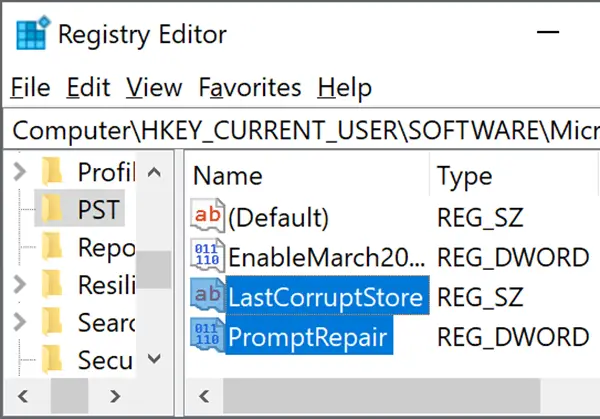This screenshot has width=600, height=419.
Task: Open the File menu
Action: [x=30, y=87]
